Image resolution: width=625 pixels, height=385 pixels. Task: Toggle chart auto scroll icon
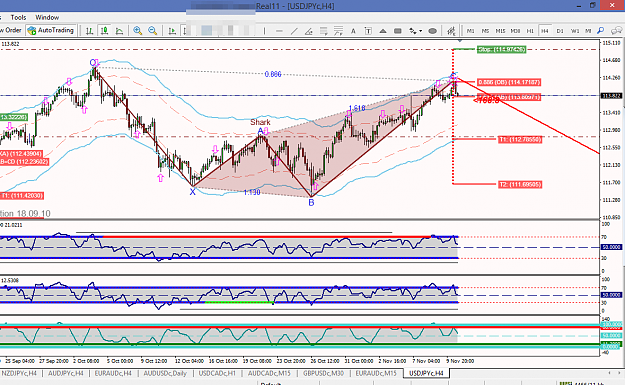tap(172, 31)
